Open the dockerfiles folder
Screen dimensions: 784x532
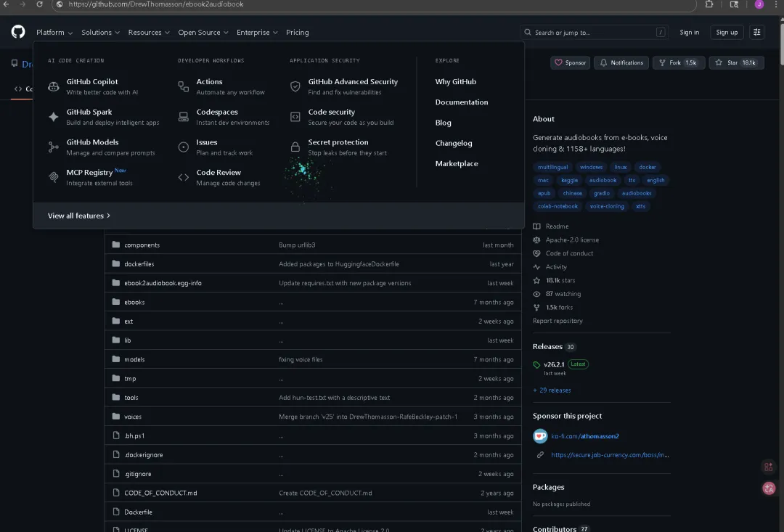[139, 264]
